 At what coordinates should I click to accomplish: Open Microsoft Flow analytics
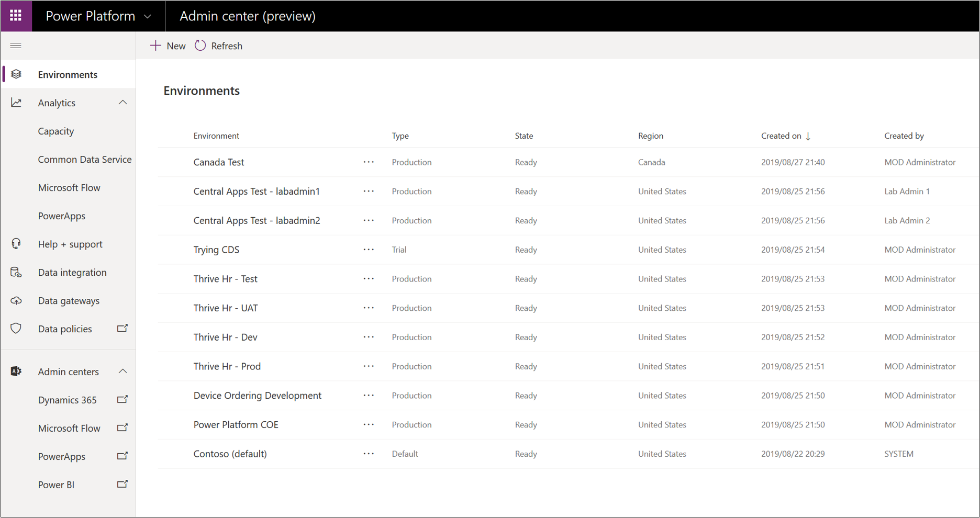coord(69,187)
